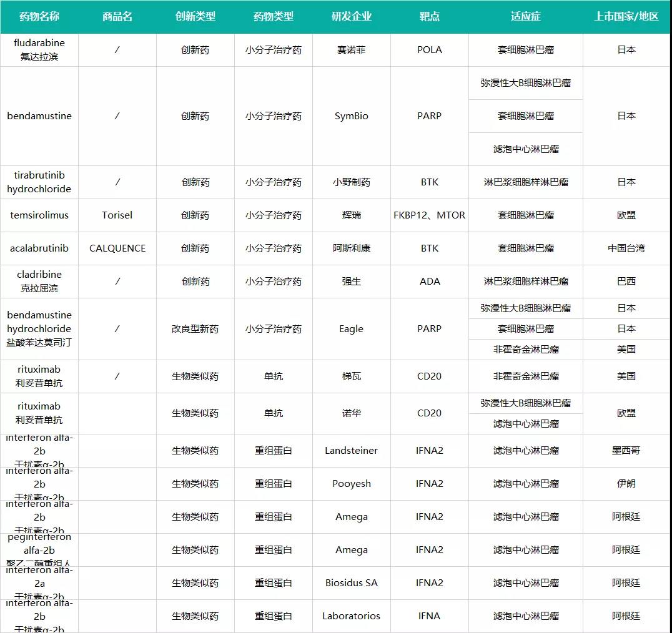672x633 pixels.
Task: Select the 中国台湾 region cell
Action: (x=626, y=248)
